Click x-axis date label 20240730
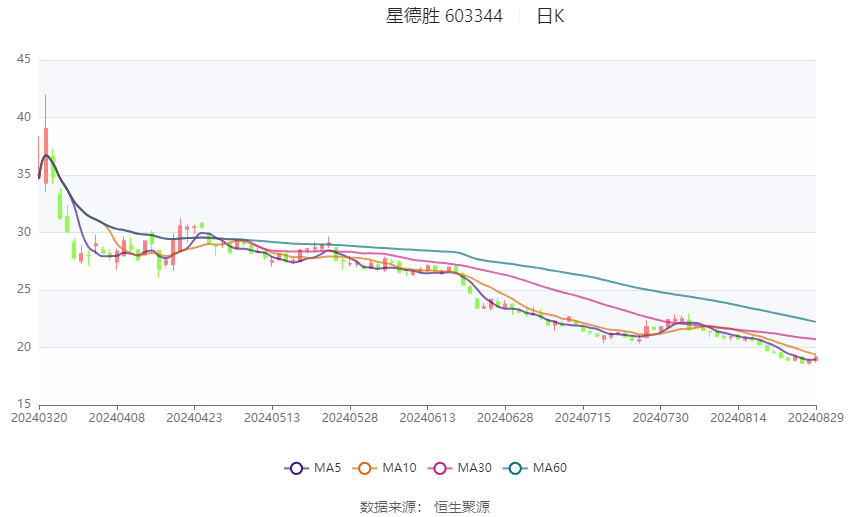The width and height of the screenshot is (850, 517). (660, 418)
